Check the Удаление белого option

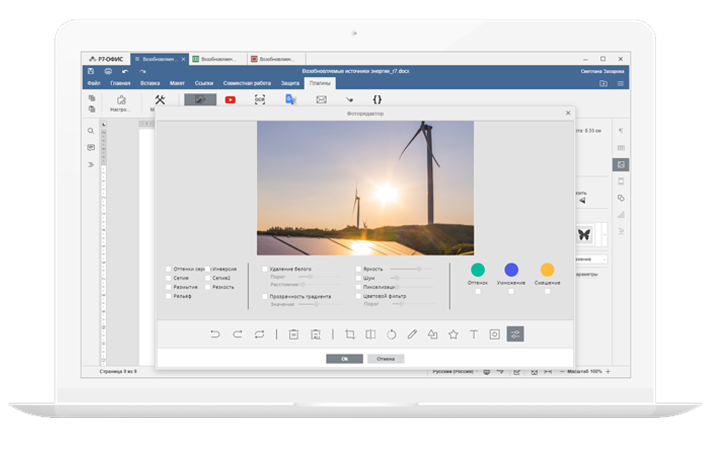[x=264, y=269]
